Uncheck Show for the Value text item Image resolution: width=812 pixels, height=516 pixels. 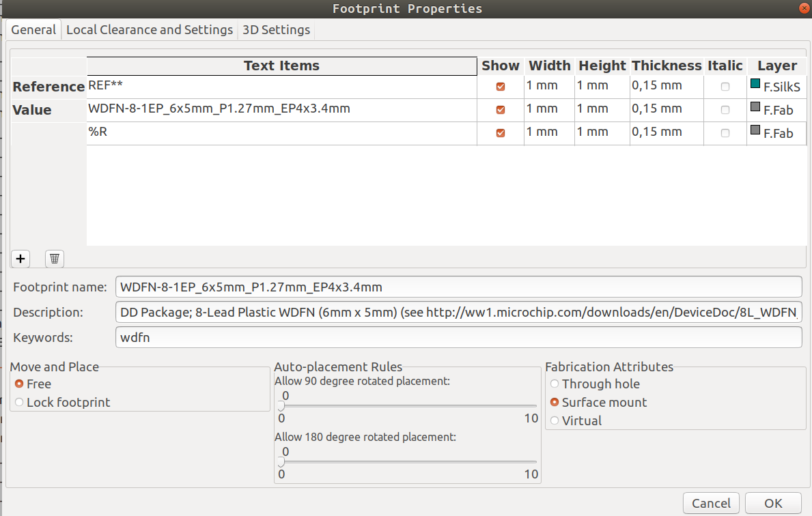click(500, 109)
